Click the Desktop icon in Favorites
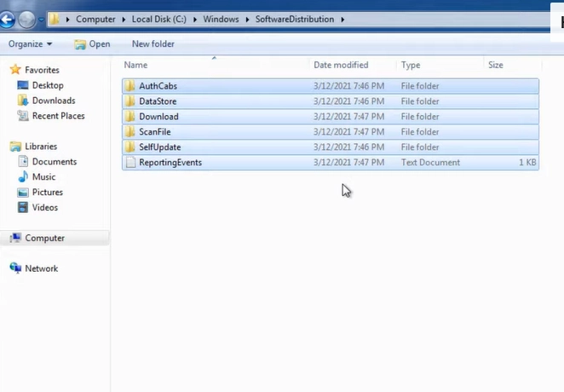564x392 pixels. [x=23, y=85]
